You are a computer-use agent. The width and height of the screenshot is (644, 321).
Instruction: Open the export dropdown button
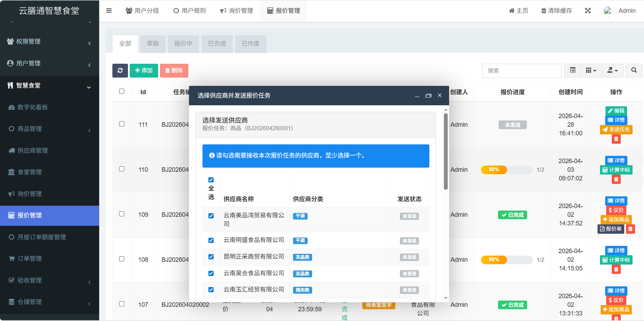(612, 71)
